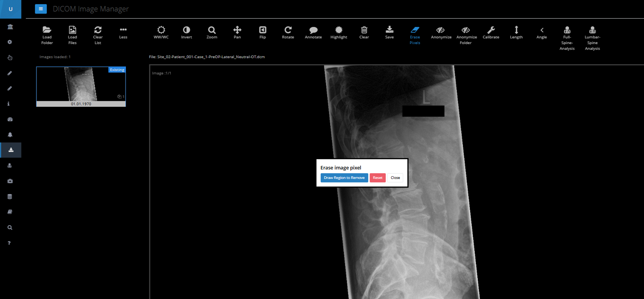The width and height of the screenshot is (644, 299).
Task: Collapse toolbar with the Less button
Action: 123,30
